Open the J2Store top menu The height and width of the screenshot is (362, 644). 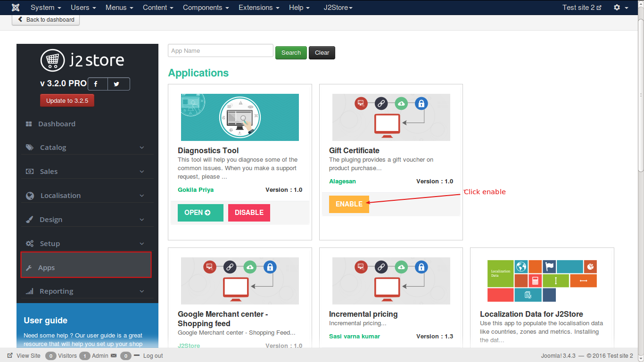[338, 8]
